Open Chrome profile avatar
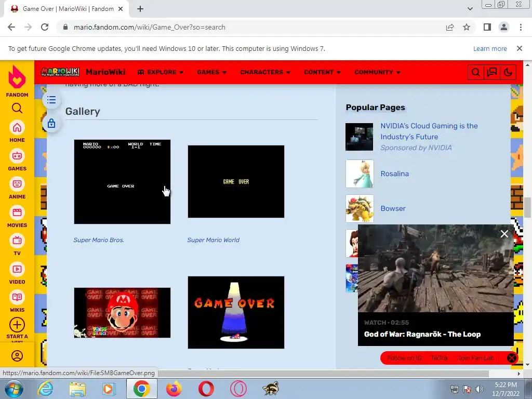This screenshot has width=532, height=399. pos(504,27)
